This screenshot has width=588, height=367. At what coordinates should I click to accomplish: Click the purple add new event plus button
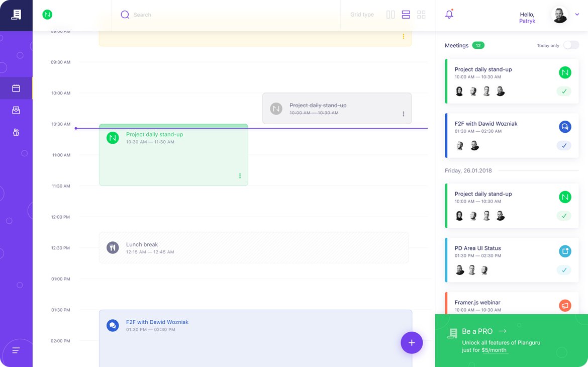pyautogui.click(x=412, y=342)
